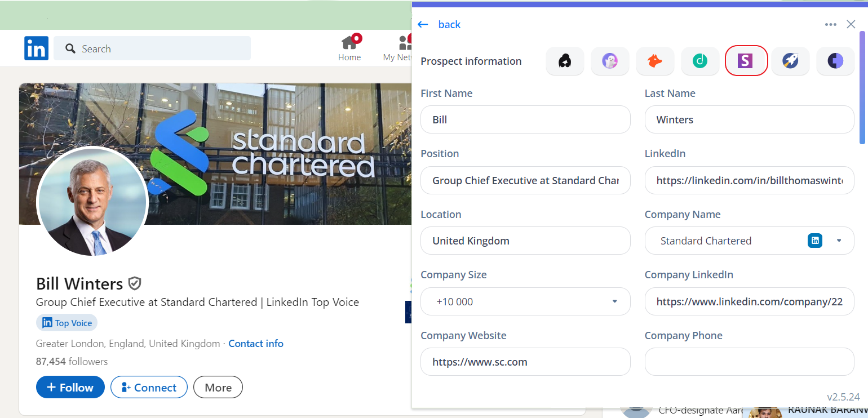Click the Follow button
Image resolution: width=868 pixels, height=418 pixels.
tap(70, 387)
